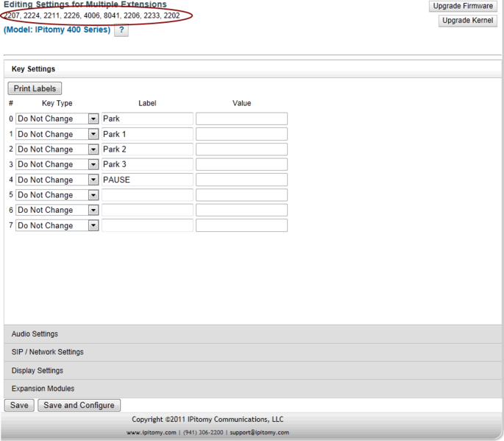Click the Save and Configure button
This screenshot has width=504, height=441.
coord(79,405)
